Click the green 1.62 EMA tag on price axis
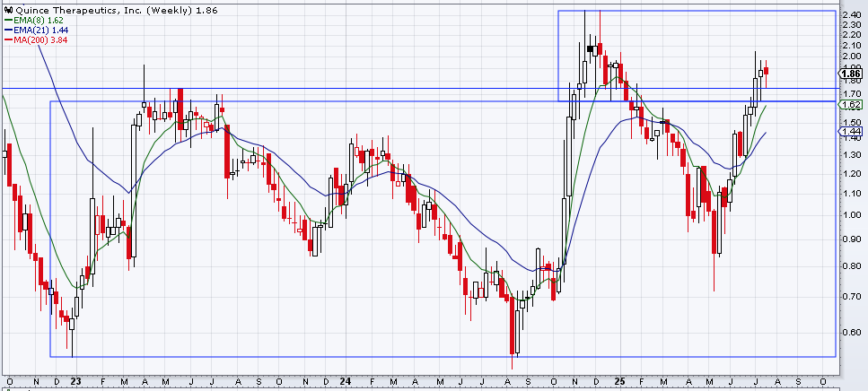The width and height of the screenshot is (868, 391). [x=851, y=105]
